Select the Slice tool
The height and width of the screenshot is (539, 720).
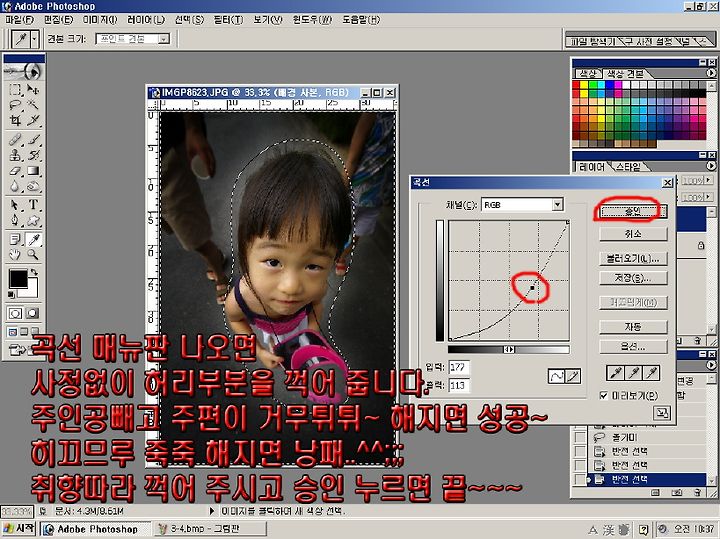pos(33,120)
